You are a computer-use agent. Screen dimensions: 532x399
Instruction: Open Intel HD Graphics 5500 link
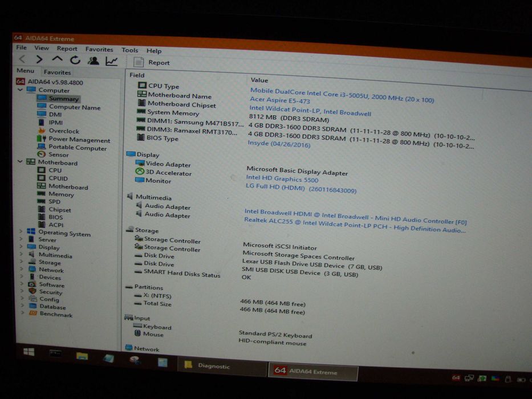point(282,178)
